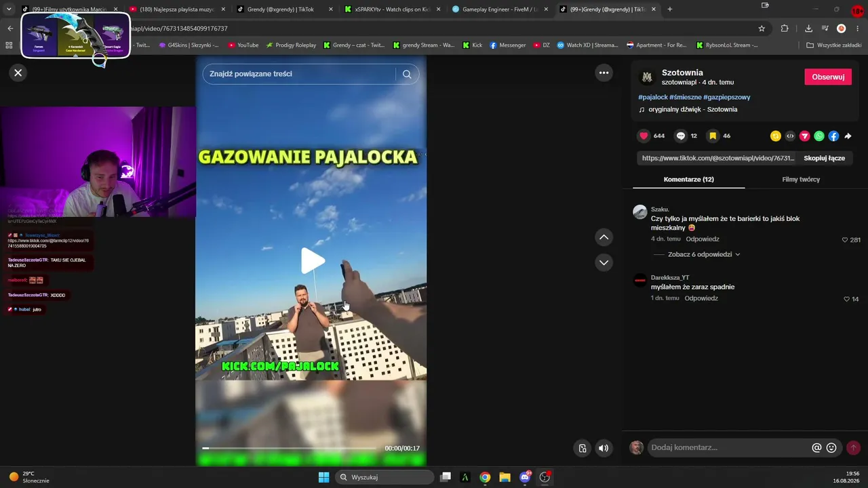The height and width of the screenshot is (488, 868).
Task: Share the video on Facebook
Action: 833,136
